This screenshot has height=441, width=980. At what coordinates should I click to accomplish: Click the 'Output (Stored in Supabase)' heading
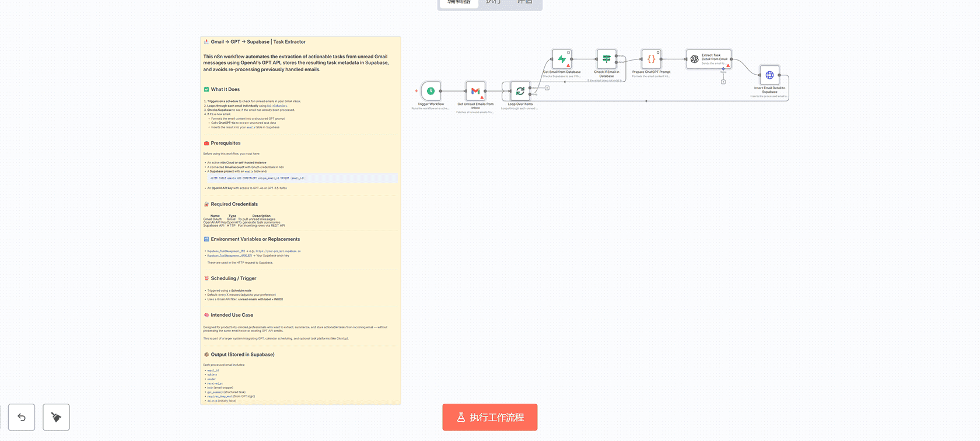243,355
